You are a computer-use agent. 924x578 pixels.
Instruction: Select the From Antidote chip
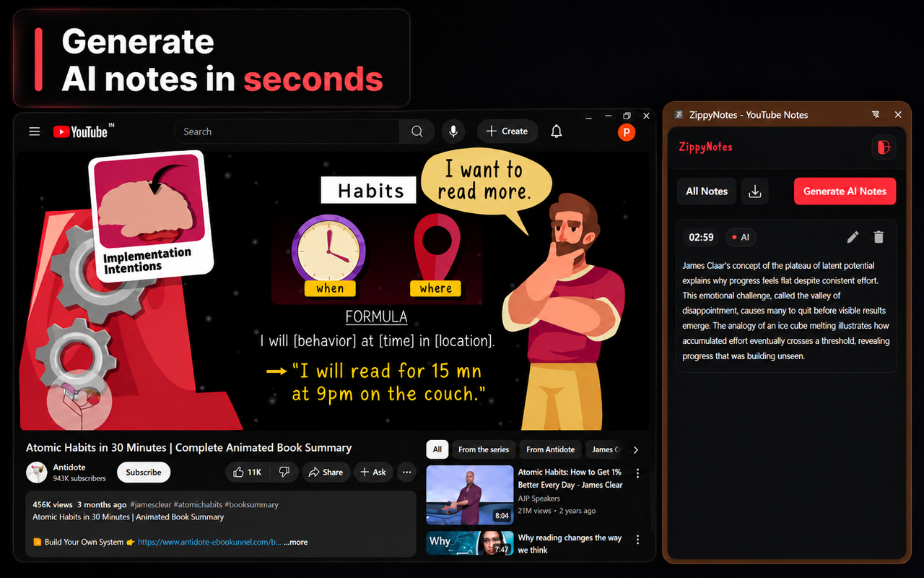click(x=551, y=449)
